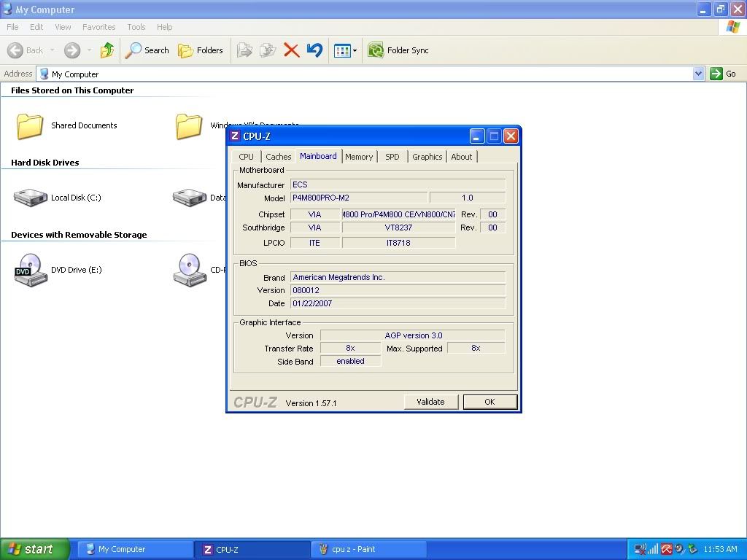Viewport: 747px width, 560px height.
Task: Select DVD Drive (E:)
Action: coord(58,270)
